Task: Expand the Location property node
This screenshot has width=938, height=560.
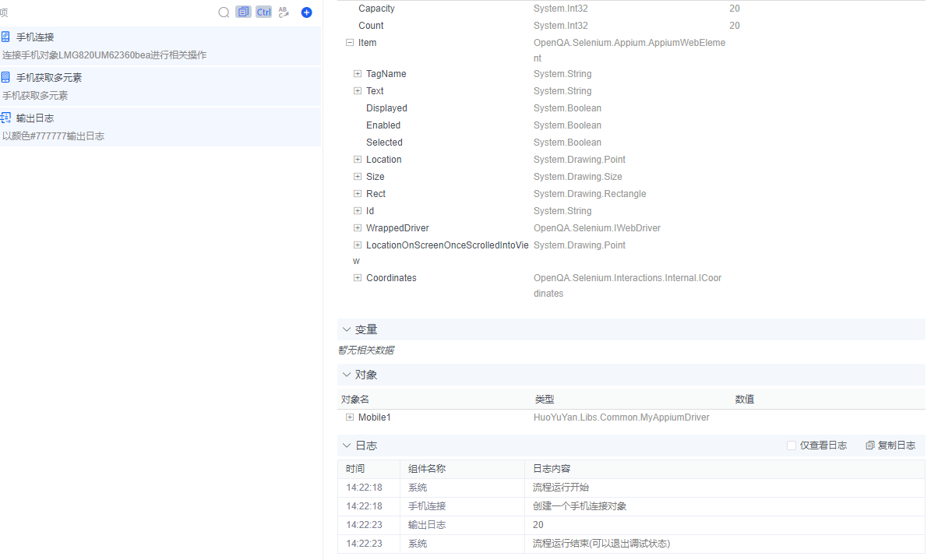Action: pyautogui.click(x=357, y=159)
